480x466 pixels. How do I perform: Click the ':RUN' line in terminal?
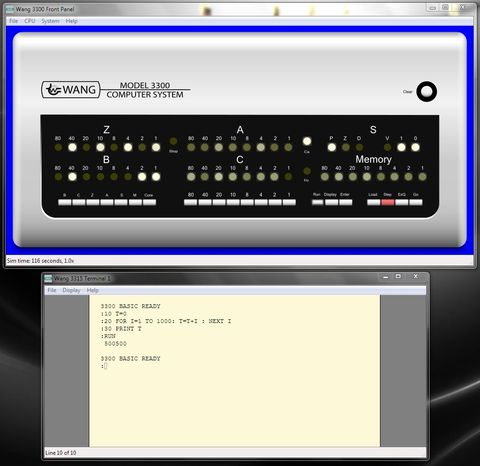pyautogui.click(x=108, y=336)
